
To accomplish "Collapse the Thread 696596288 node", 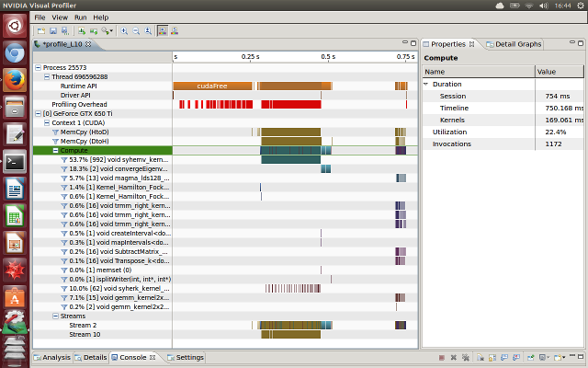I will tap(47, 76).
